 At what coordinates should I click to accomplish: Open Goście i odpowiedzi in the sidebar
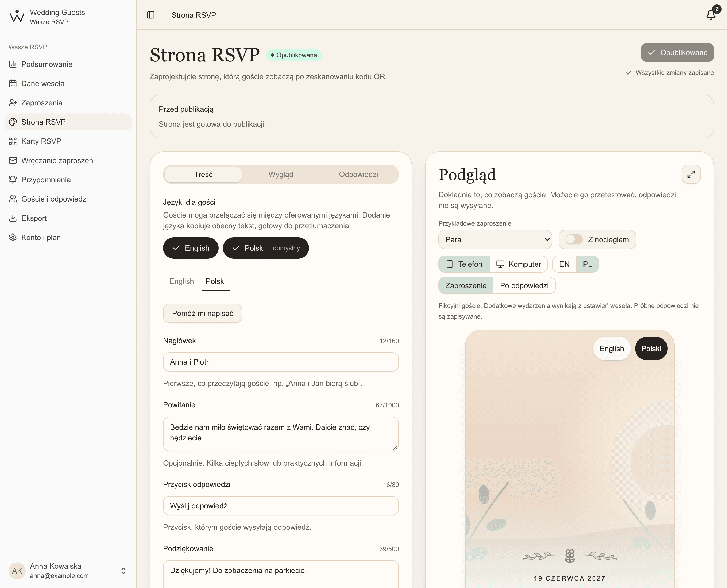click(x=68, y=199)
